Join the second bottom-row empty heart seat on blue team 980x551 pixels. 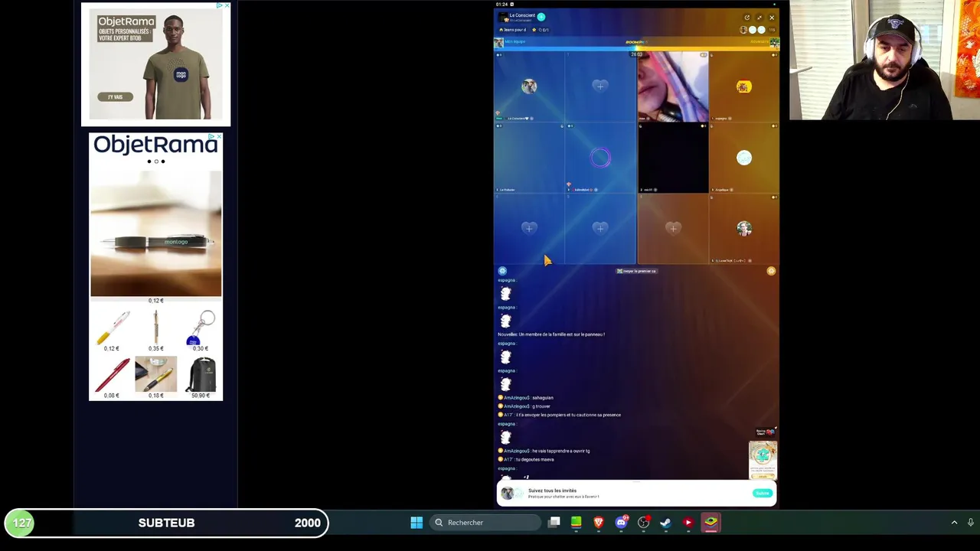[x=600, y=228]
